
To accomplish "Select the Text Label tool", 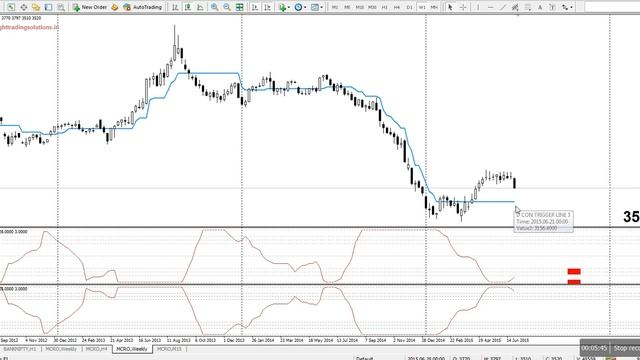I will pyautogui.click(x=552, y=7).
